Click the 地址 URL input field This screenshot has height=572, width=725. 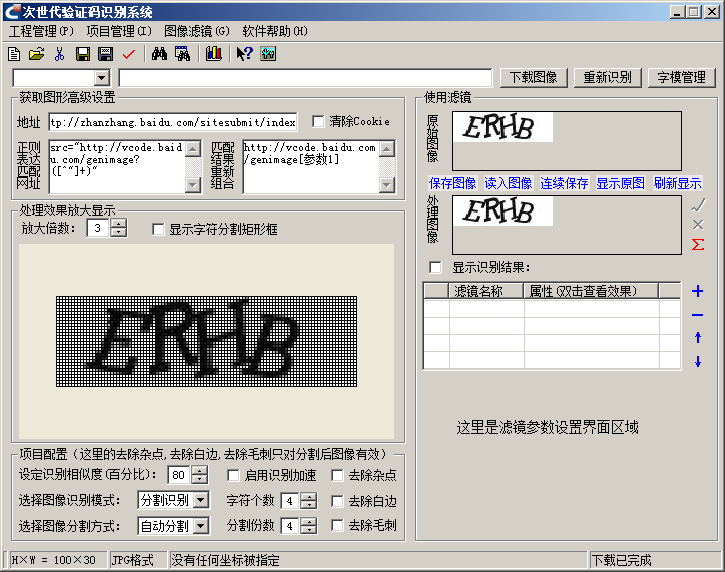(172, 122)
